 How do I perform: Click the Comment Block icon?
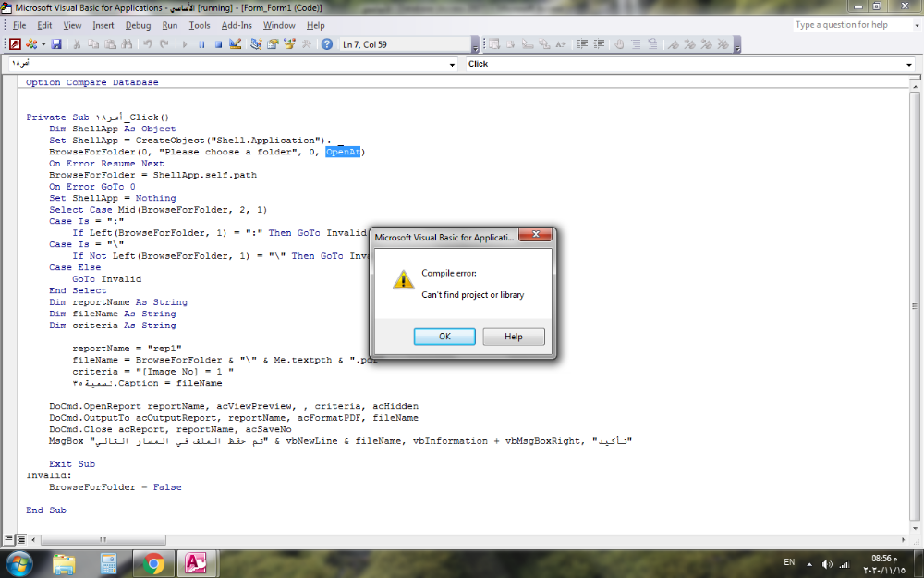click(x=636, y=44)
